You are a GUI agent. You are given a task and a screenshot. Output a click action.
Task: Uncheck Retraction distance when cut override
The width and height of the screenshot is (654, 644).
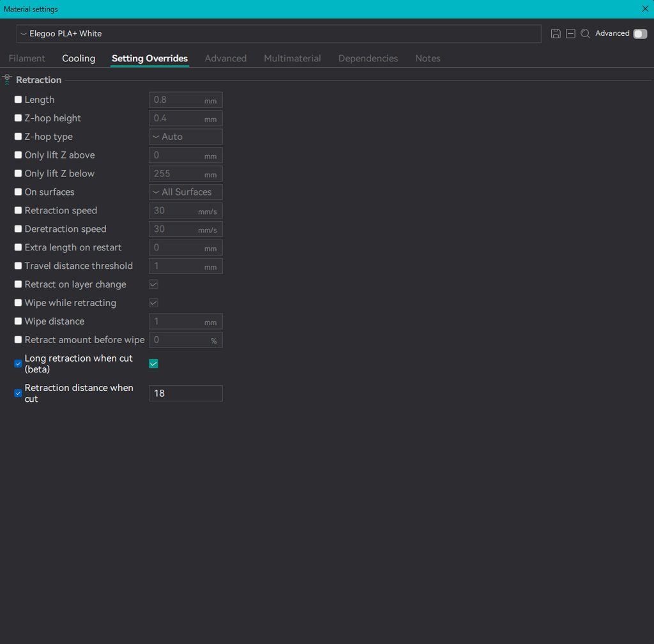[18, 394]
